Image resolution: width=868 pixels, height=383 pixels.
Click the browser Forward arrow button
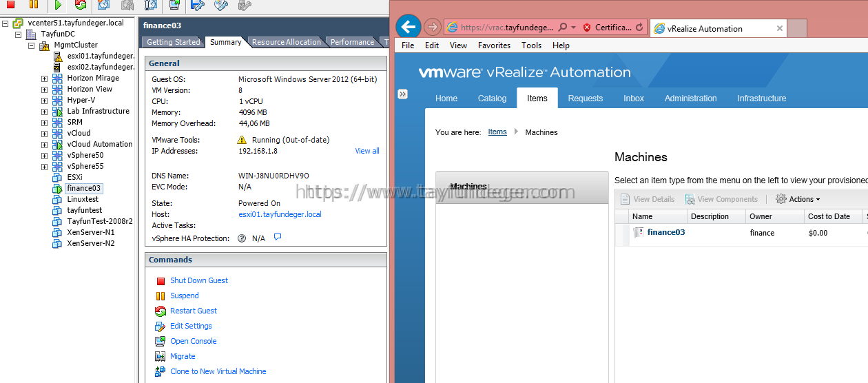coord(433,28)
